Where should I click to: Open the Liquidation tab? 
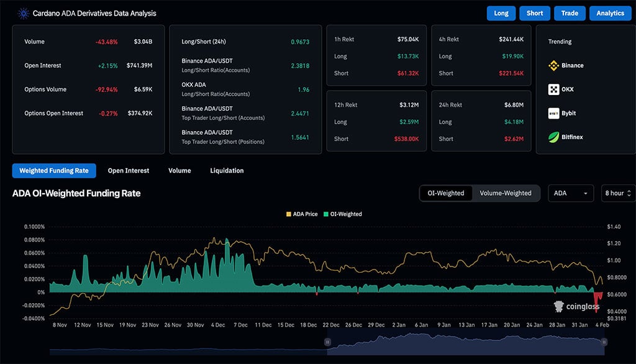226,170
